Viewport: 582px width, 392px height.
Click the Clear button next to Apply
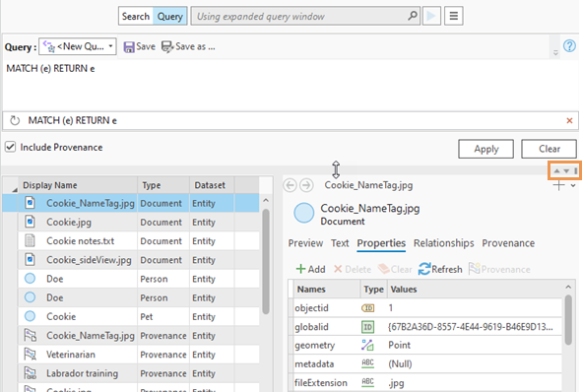[x=549, y=149]
